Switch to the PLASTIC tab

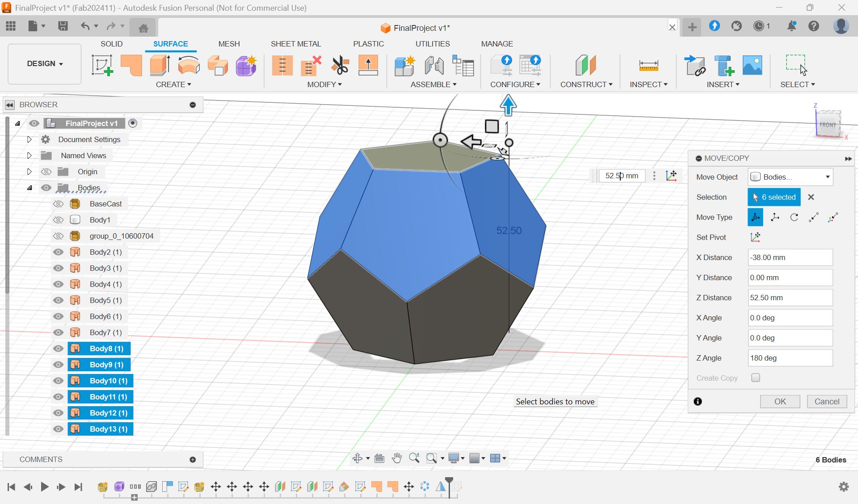(368, 44)
